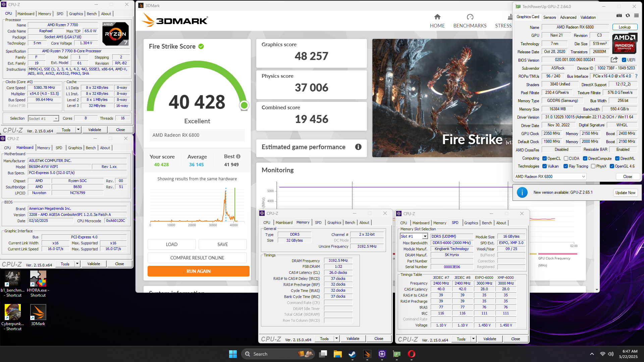Open About tab in CPU-Z SPD window

(x=501, y=223)
